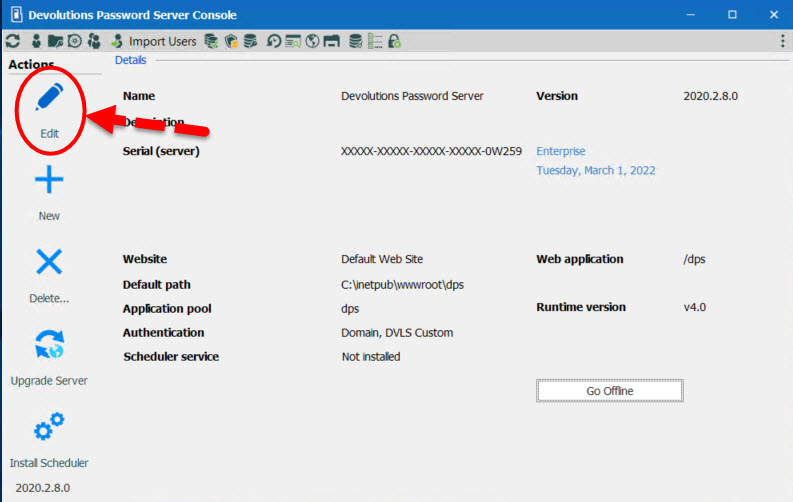Click the globe icon in toolbar
This screenshot has width=793, height=502.
(312, 41)
